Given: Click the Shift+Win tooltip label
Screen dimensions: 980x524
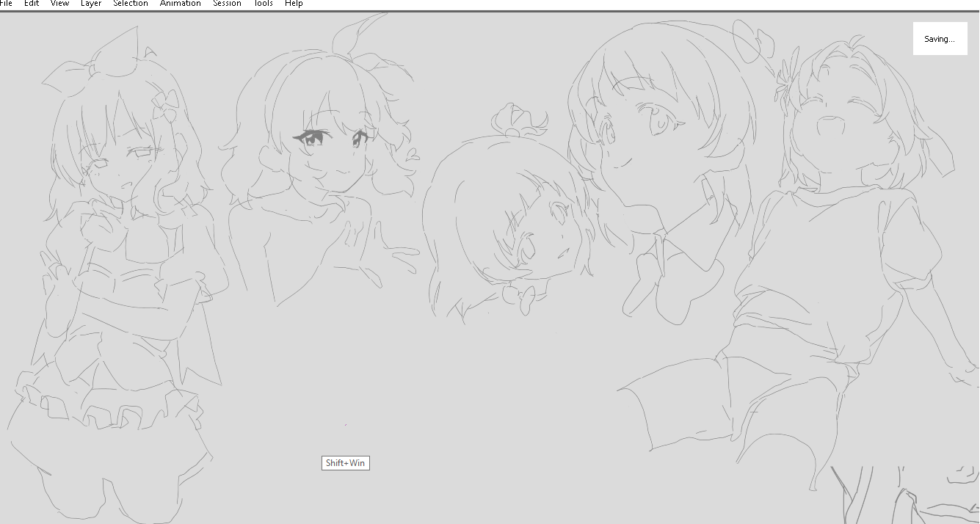Looking at the screenshot, I should (345, 463).
